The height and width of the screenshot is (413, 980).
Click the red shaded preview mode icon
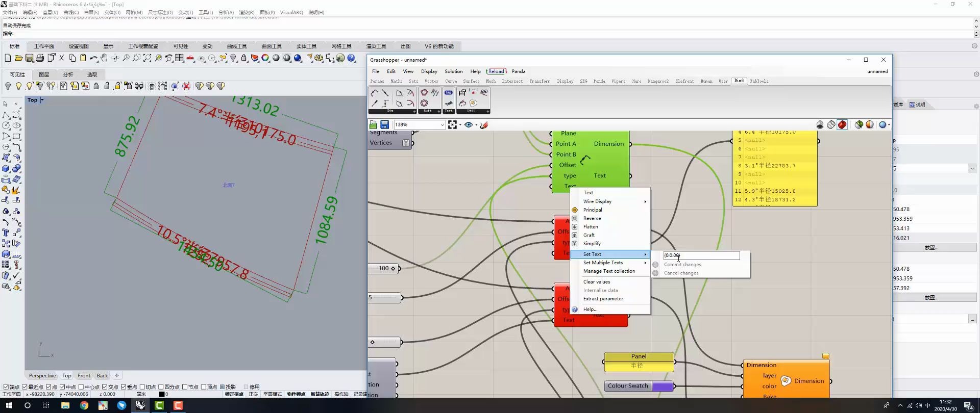pyautogui.click(x=842, y=124)
